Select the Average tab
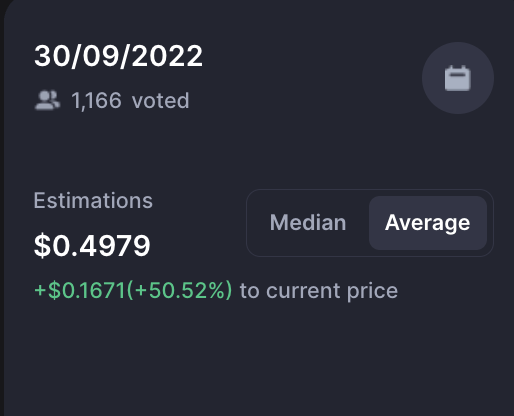 (428, 223)
